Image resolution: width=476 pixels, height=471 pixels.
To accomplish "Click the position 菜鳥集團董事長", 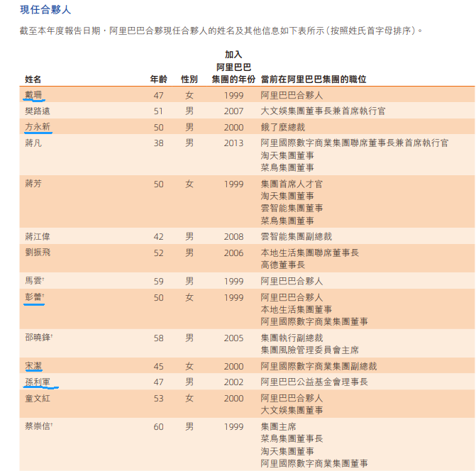I will (x=292, y=439).
